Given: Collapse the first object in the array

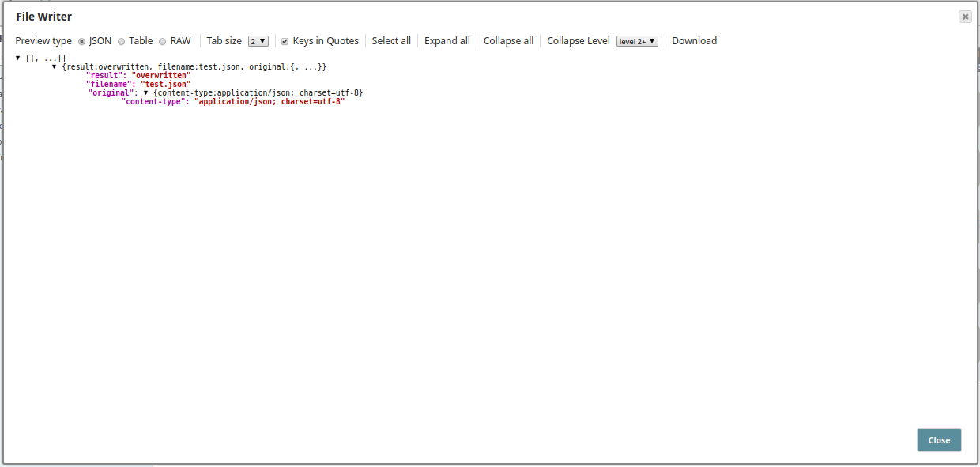Looking at the screenshot, I should coord(54,66).
